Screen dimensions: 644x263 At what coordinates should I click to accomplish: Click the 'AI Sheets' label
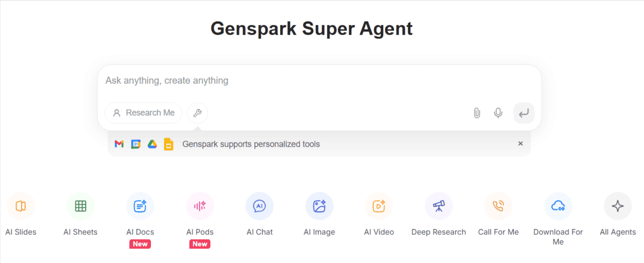[x=81, y=232]
